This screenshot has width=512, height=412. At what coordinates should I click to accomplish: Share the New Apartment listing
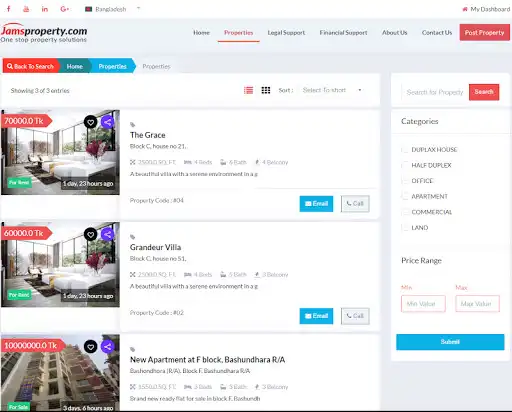pyautogui.click(x=107, y=347)
